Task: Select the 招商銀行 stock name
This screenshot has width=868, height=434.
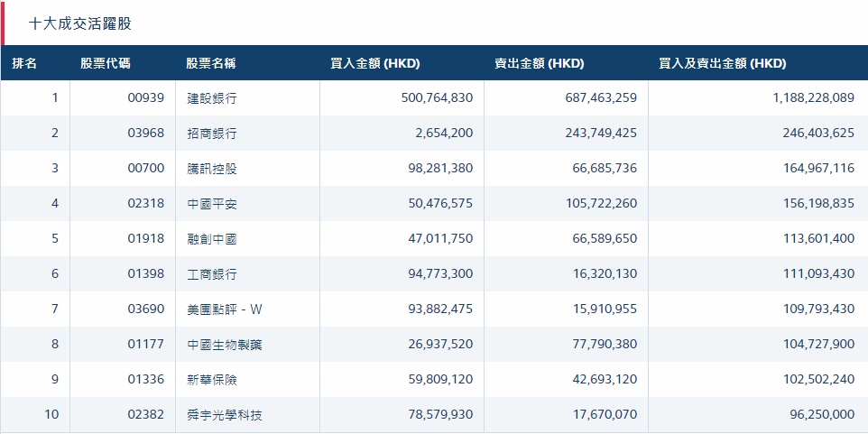Action: coord(212,133)
